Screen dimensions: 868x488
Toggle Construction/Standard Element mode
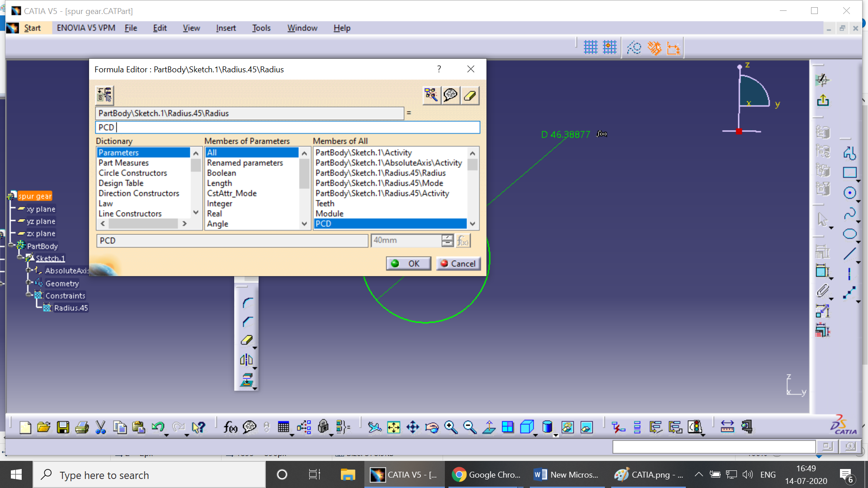coord(634,47)
